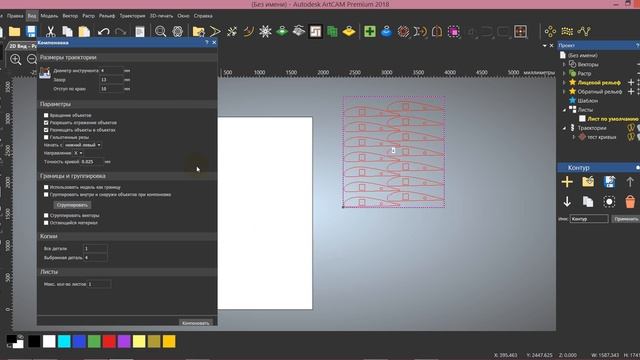Image resolution: width=640 pixels, height=360 pixels.
Task: Click the blue dome relief icon
Action: point(387,31)
